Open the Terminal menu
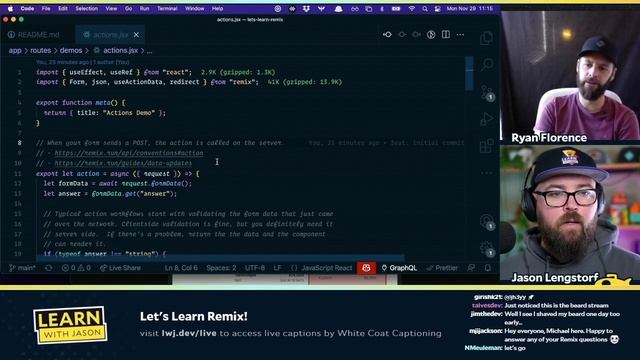Image resolution: width=640 pixels, height=360 pixels. 167,9
